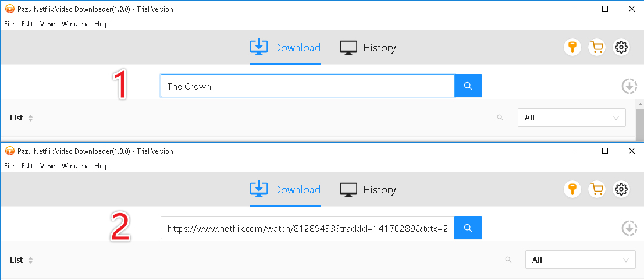Open the Window menu in bottom window
Viewport: 644px width, 280px height.
click(x=74, y=166)
